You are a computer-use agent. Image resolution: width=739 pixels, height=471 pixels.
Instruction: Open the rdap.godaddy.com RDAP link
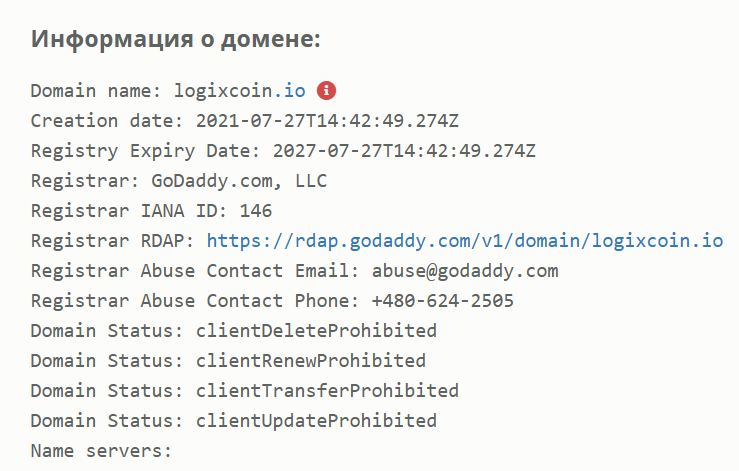[x=464, y=241]
